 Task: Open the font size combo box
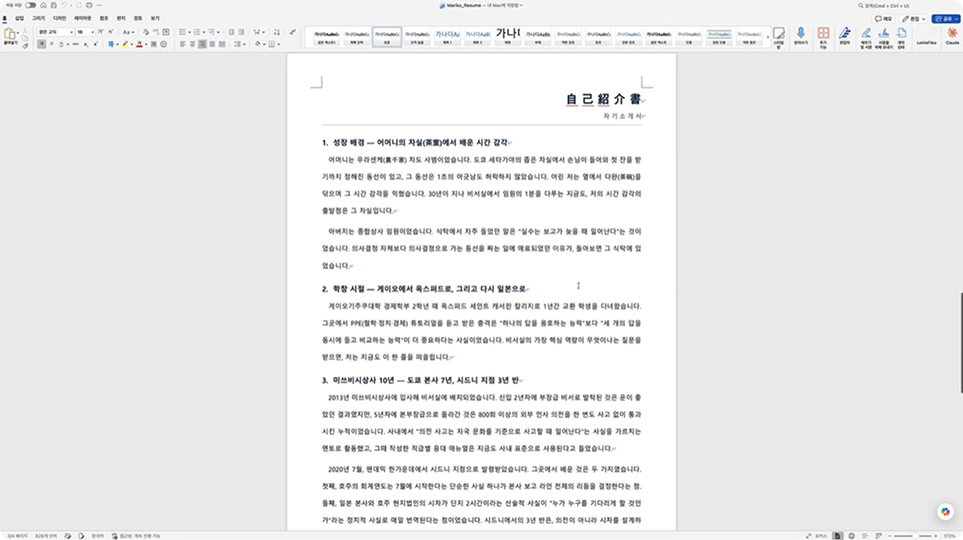85,32
